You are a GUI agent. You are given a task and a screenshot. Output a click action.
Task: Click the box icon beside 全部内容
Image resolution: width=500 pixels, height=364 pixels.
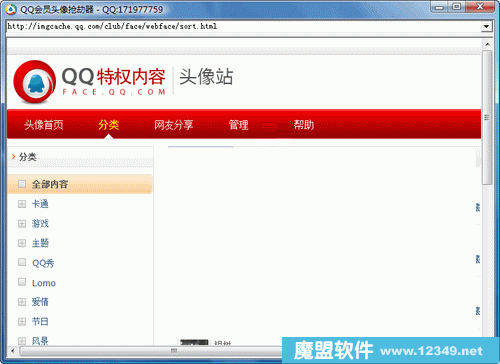coord(22,184)
